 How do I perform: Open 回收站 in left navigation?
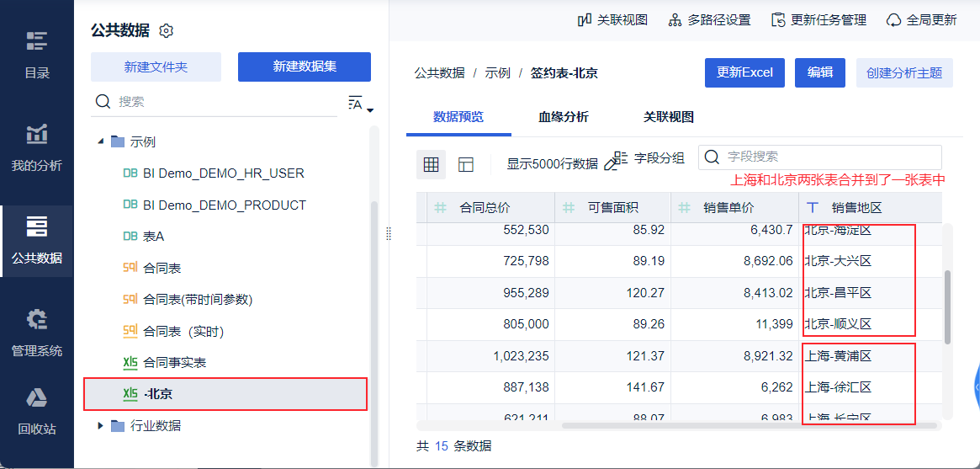pyautogui.click(x=37, y=412)
